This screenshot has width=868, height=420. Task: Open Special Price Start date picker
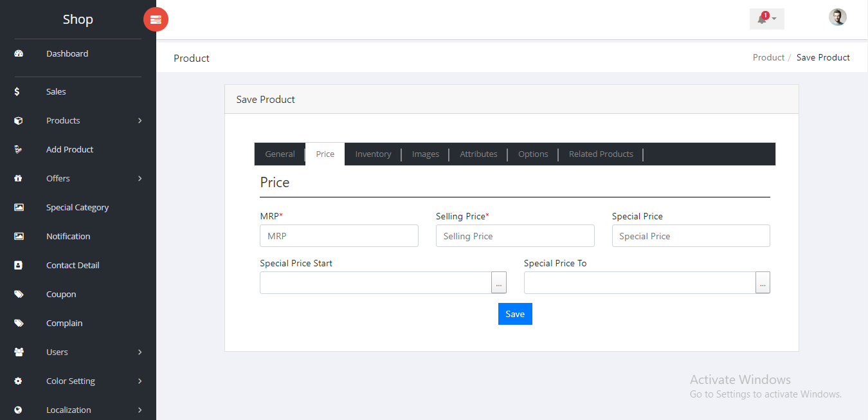point(499,283)
